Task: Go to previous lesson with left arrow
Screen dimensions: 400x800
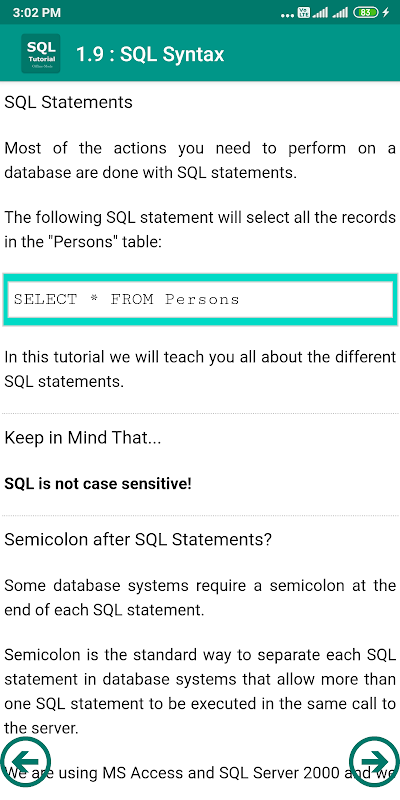Action: [x=25, y=761]
